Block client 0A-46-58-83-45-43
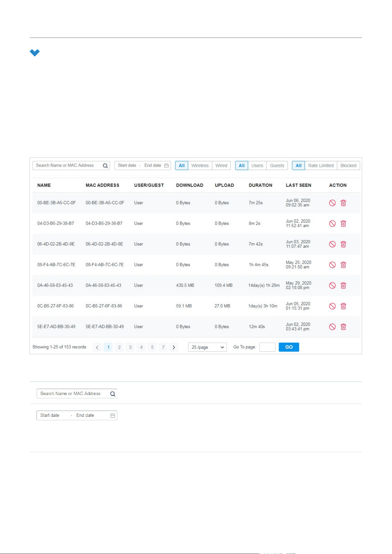Viewport: 392px width, 554px height. [x=332, y=285]
